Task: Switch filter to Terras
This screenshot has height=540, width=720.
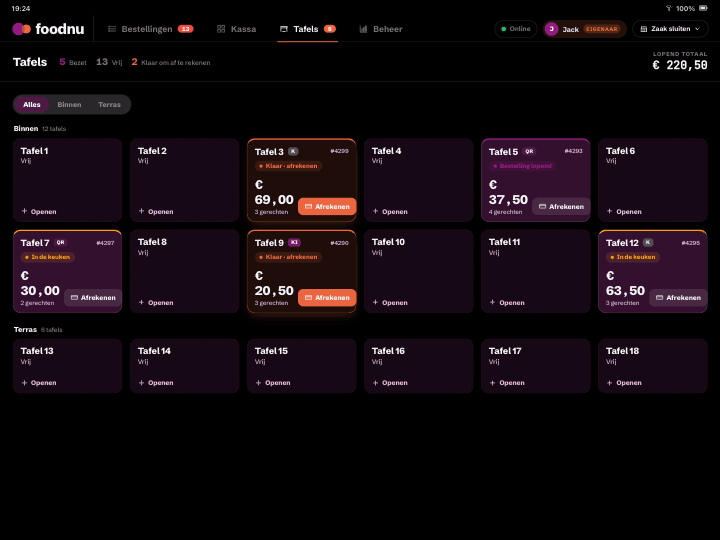Action: (x=109, y=105)
